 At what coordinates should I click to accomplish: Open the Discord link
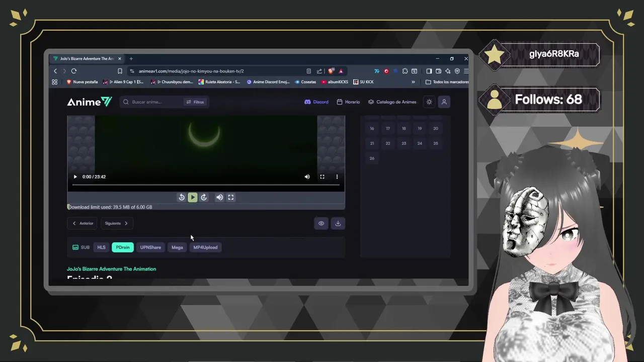pyautogui.click(x=316, y=102)
